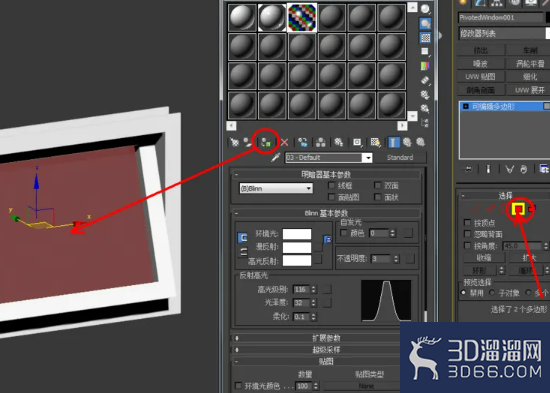Click Sample UV Tiling icon

click(425, 52)
